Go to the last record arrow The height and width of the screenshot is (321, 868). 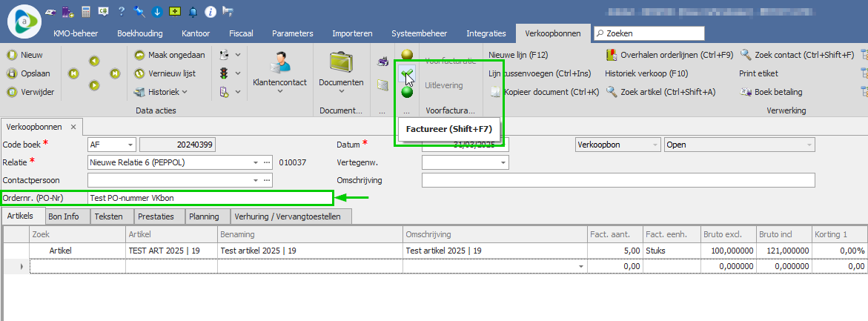click(115, 73)
